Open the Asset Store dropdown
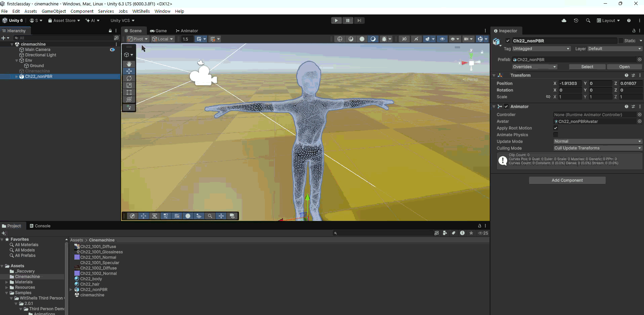 click(x=64, y=20)
